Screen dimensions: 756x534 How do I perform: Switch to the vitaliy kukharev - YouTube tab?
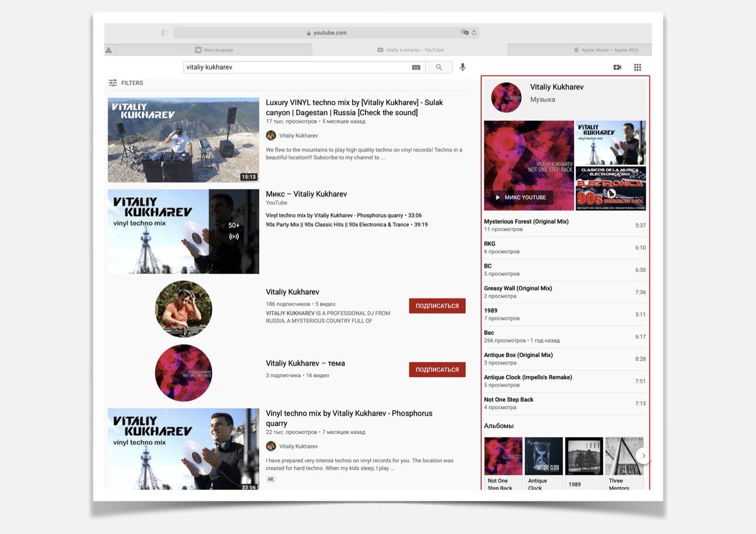point(410,50)
